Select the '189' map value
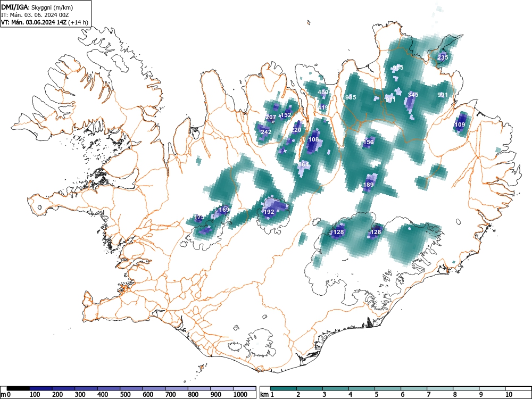 pyautogui.click(x=368, y=185)
